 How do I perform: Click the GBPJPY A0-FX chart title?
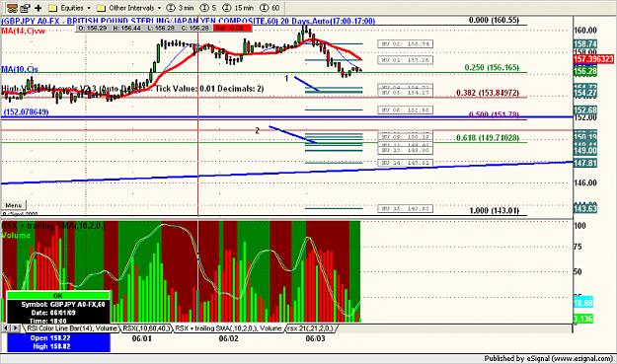click(189, 21)
